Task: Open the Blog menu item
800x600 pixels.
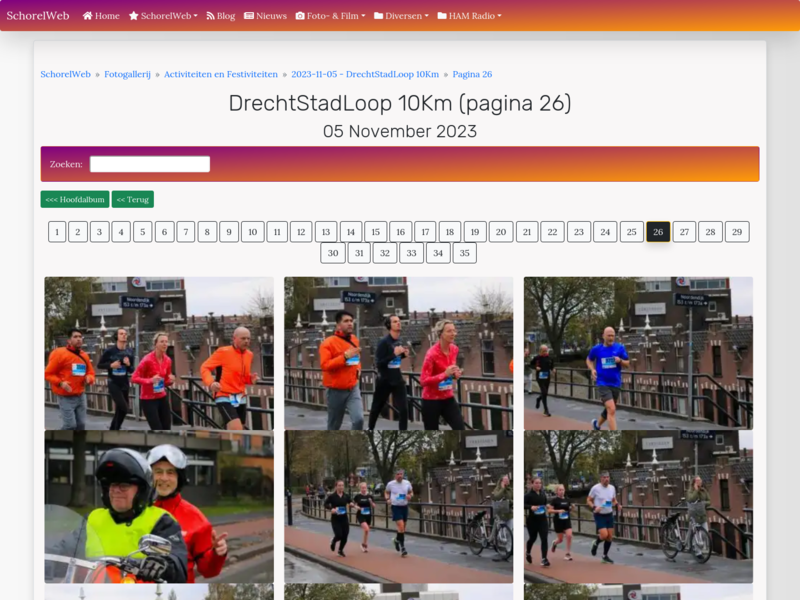Action: 220,16
